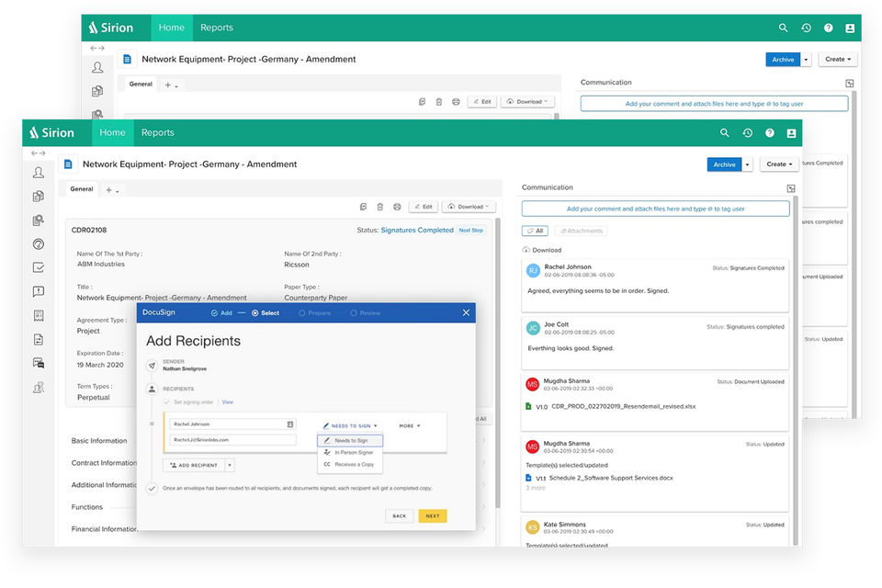Toggle Set signing order checkbox
This screenshot has height=588, width=882.
pyautogui.click(x=166, y=402)
